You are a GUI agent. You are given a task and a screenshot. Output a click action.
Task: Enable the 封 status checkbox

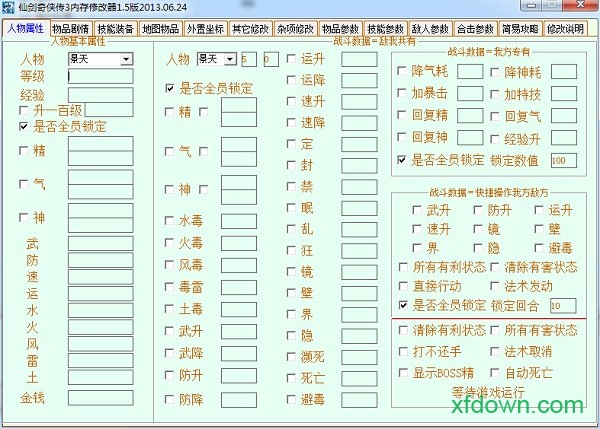(x=292, y=165)
